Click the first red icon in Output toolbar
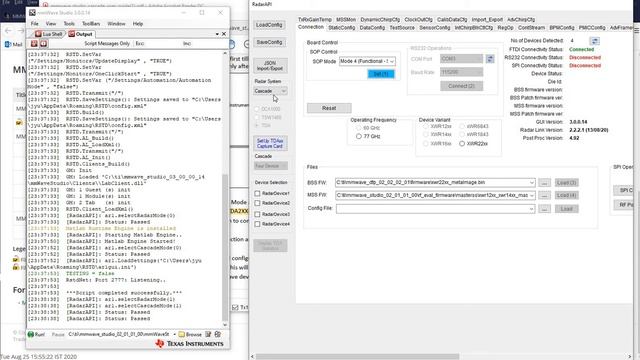 [x=34, y=43]
